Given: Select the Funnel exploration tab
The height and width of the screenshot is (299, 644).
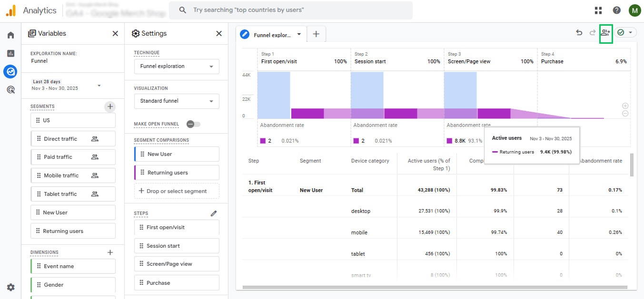Looking at the screenshot, I should coord(272,35).
